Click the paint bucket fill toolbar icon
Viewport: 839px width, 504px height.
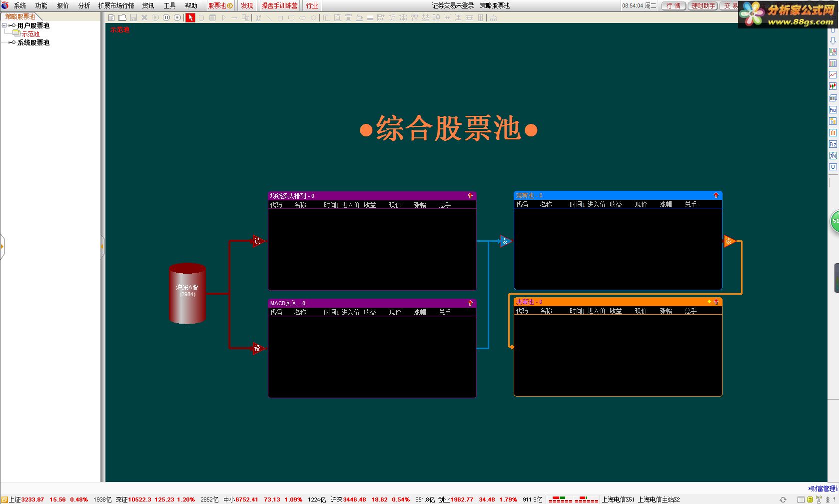(359, 17)
